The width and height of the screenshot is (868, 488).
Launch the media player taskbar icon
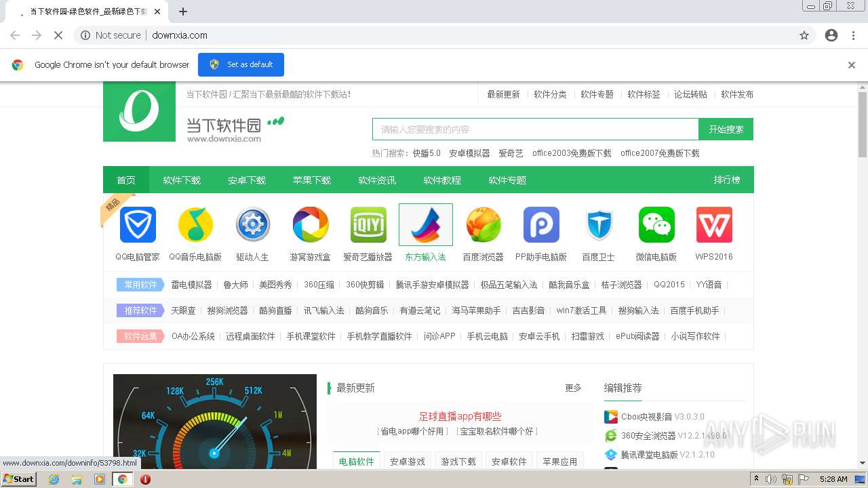tap(100, 479)
